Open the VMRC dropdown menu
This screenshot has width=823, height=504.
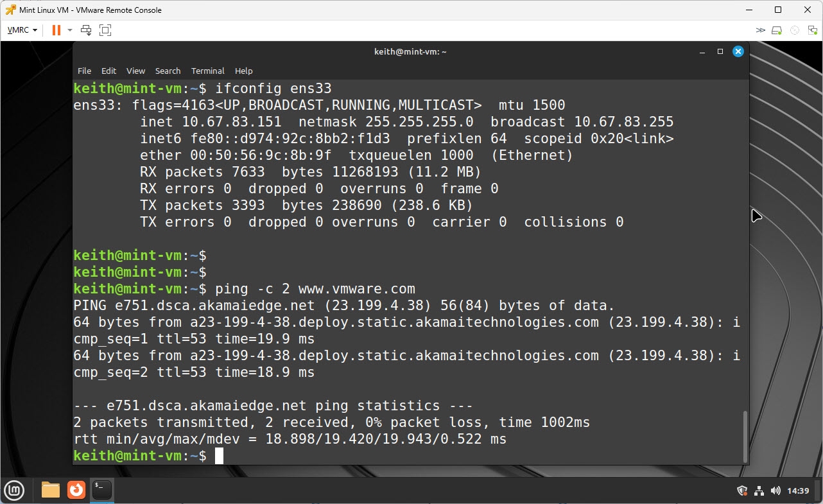(x=22, y=30)
